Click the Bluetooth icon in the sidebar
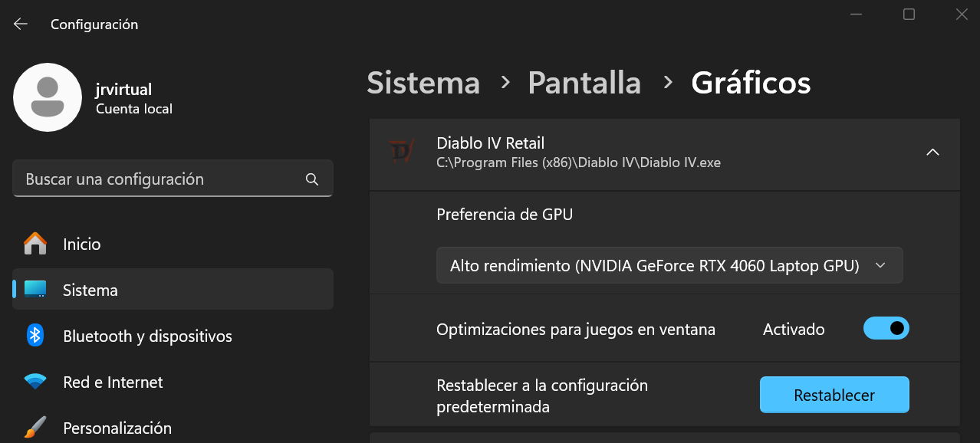This screenshot has width=980, height=443. point(35,336)
